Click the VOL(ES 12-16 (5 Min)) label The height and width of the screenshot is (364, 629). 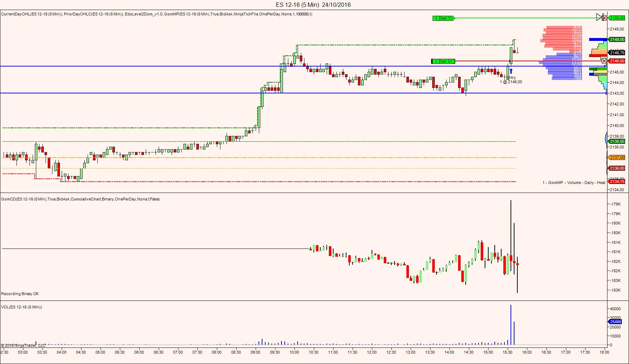pyautogui.click(x=22, y=307)
